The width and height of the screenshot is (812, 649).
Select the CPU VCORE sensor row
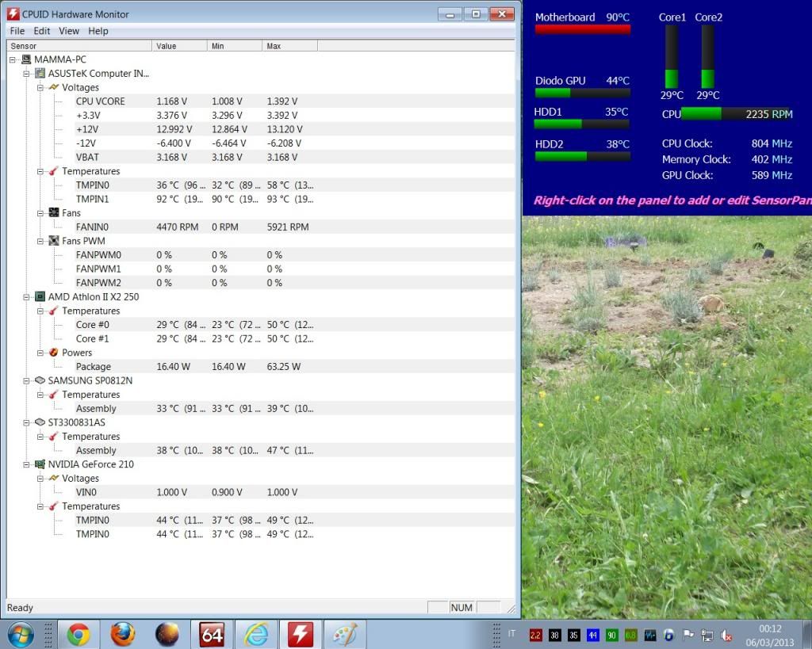tap(100, 101)
